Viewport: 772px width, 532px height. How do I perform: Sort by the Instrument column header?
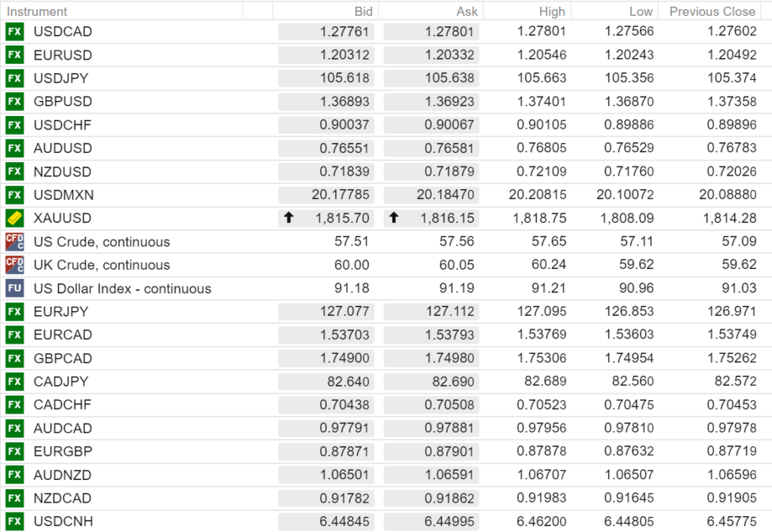[37, 11]
